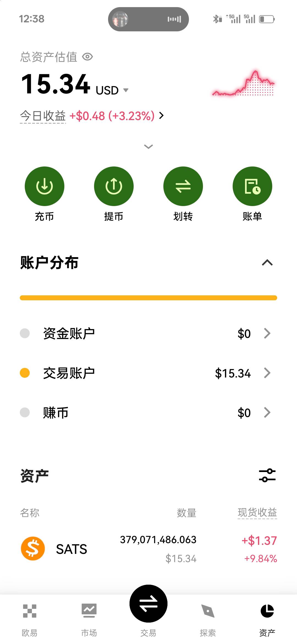
Task: Open the asset trend mini chart
Action: tap(243, 84)
